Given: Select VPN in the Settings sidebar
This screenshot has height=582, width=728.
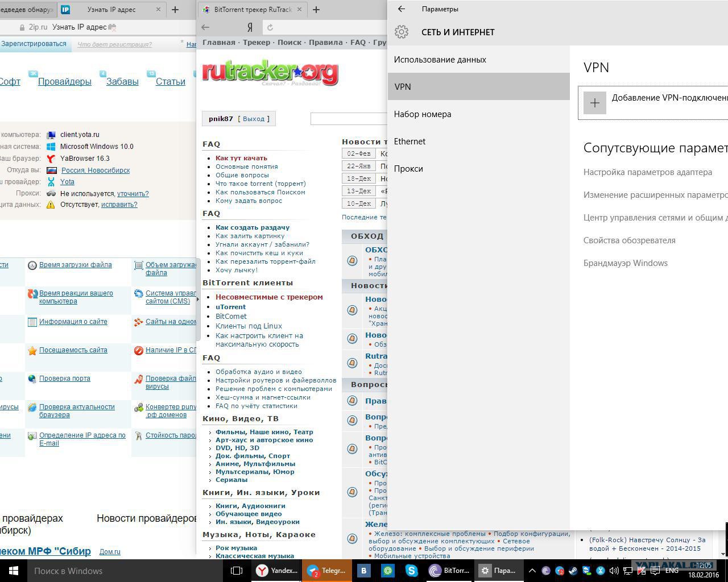Looking at the screenshot, I should pyautogui.click(x=478, y=86).
